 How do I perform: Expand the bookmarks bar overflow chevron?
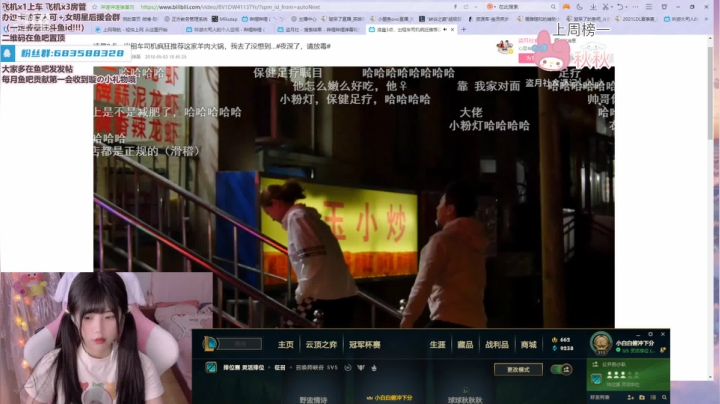click(708, 19)
